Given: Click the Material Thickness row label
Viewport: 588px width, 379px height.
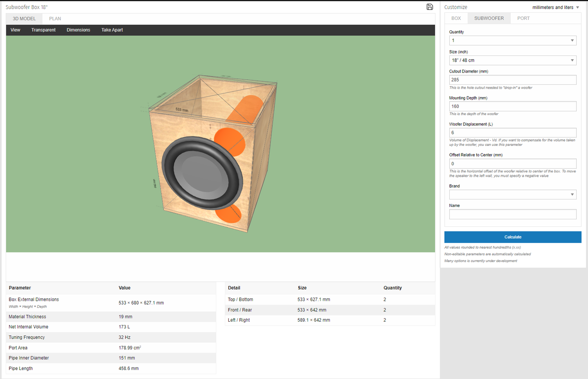Looking at the screenshot, I should (x=27, y=316).
